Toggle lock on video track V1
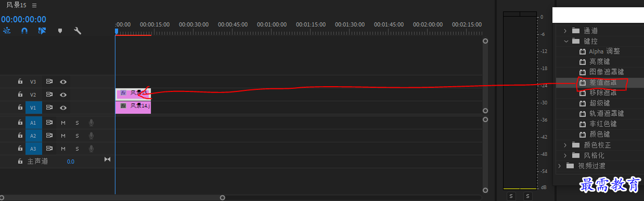This screenshot has width=644, height=201. 20,108
